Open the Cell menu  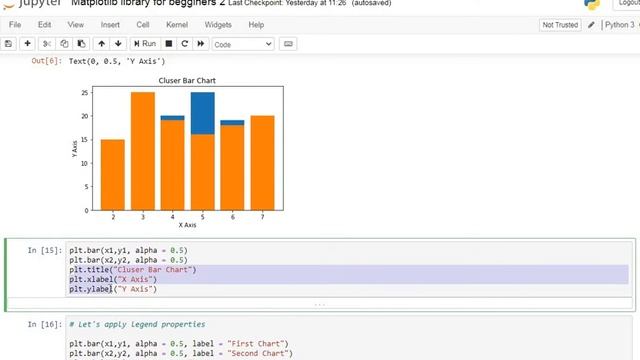[x=143, y=25]
